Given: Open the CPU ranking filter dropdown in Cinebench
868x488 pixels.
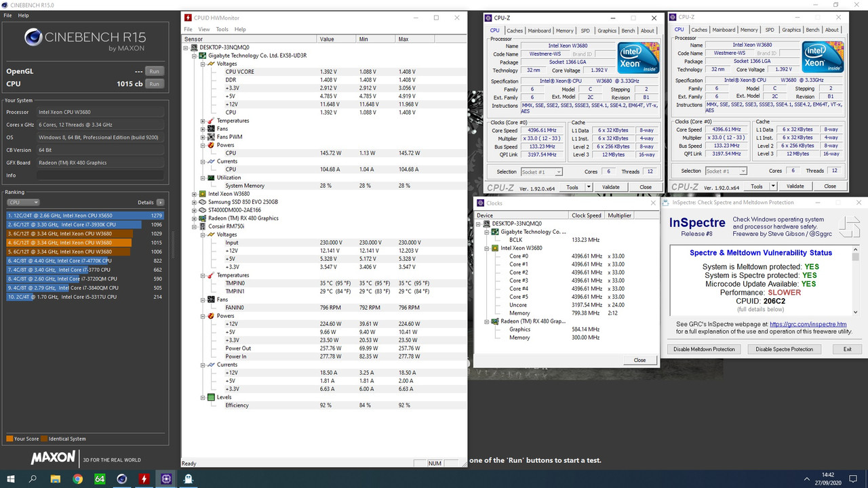Looking at the screenshot, I should 23,203.
